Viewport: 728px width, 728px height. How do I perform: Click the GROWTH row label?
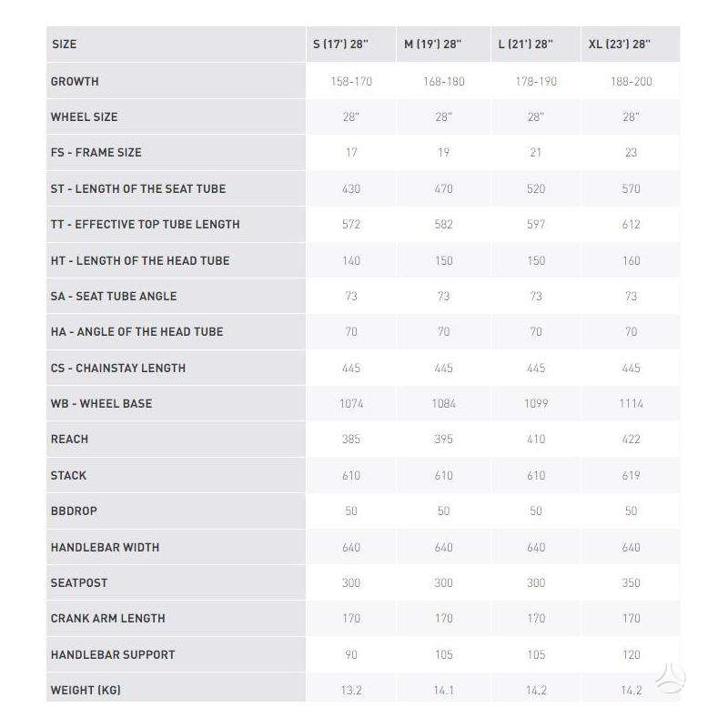click(x=75, y=81)
